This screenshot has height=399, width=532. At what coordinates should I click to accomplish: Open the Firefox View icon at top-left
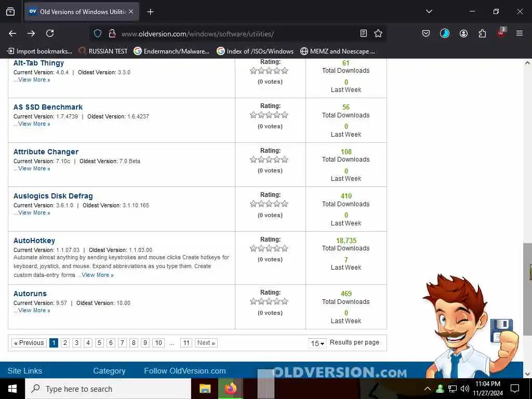(x=10, y=11)
